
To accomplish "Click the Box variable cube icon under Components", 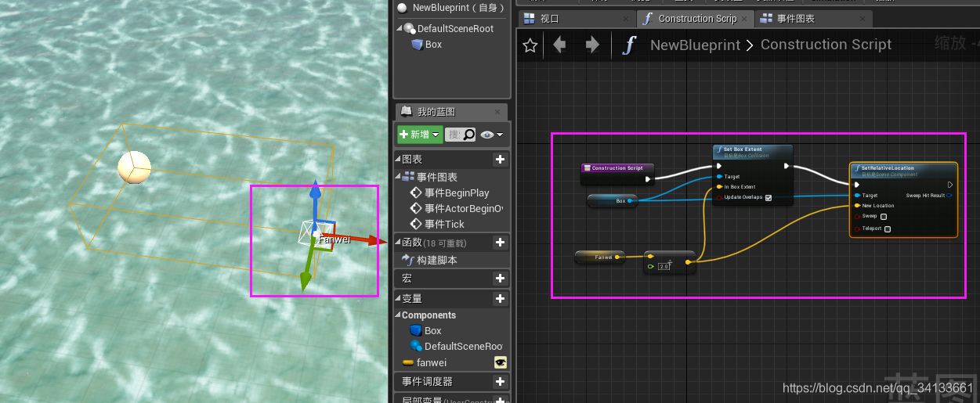I will point(416,331).
